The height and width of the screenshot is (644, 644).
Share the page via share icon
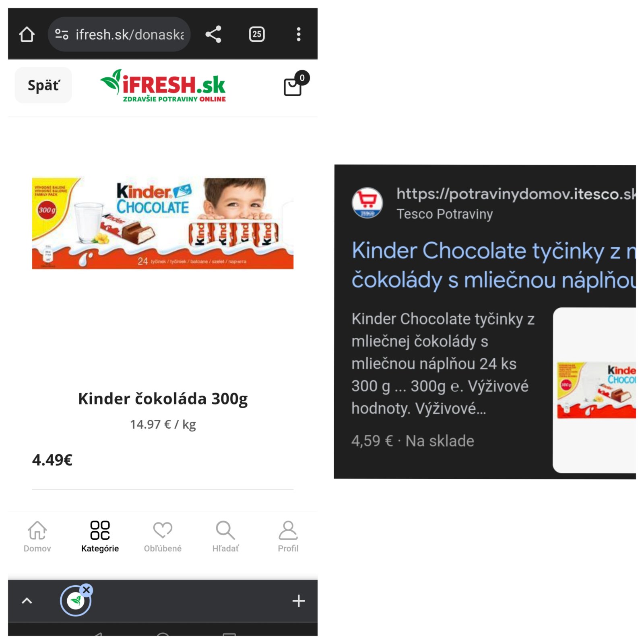click(x=213, y=34)
